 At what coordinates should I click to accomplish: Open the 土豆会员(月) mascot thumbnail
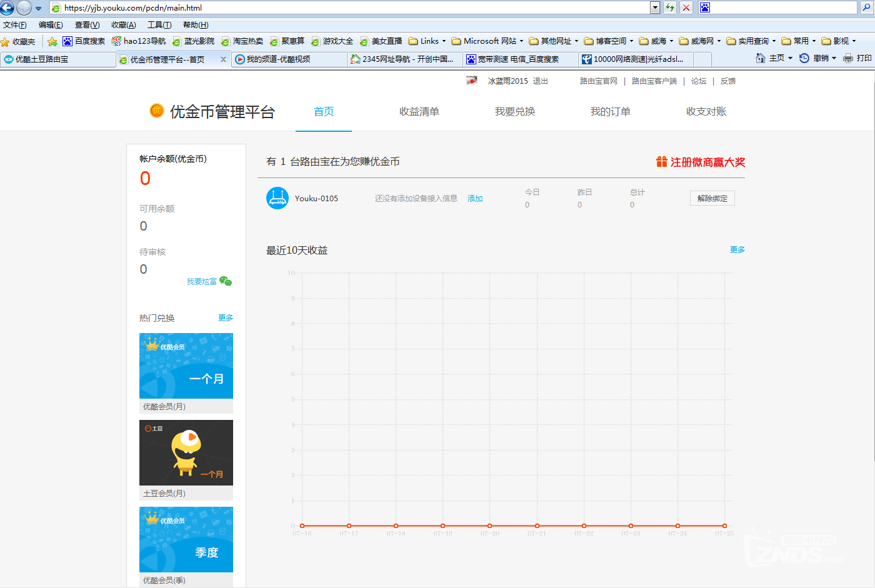[x=186, y=452]
